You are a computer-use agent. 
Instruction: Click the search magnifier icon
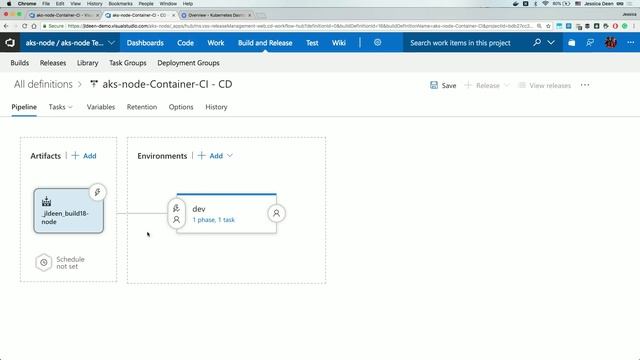537,42
